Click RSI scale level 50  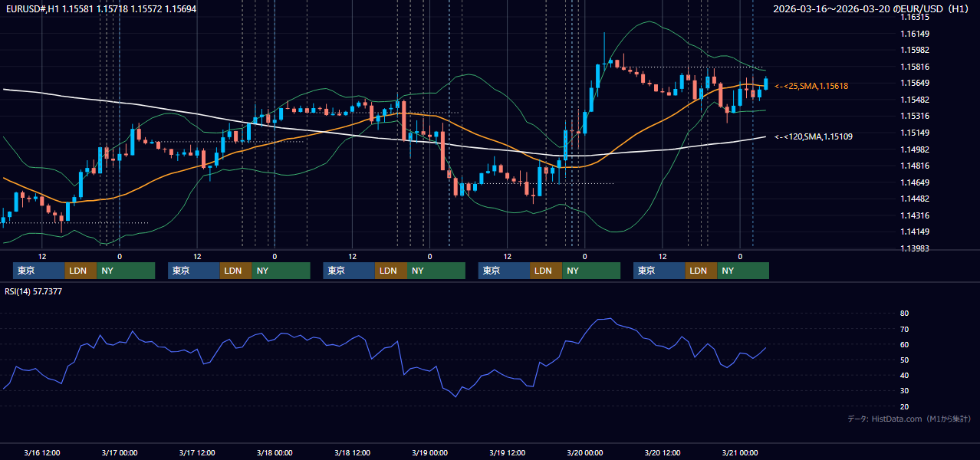(x=905, y=360)
